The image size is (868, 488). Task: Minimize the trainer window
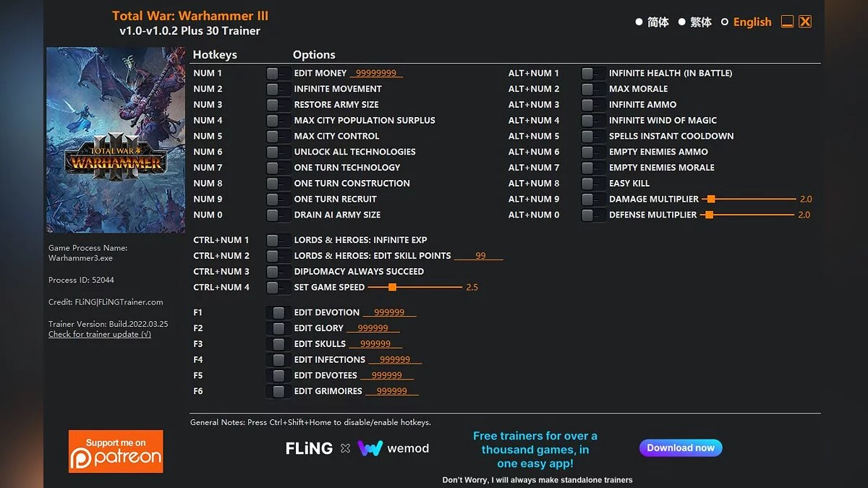(x=788, y=22)
